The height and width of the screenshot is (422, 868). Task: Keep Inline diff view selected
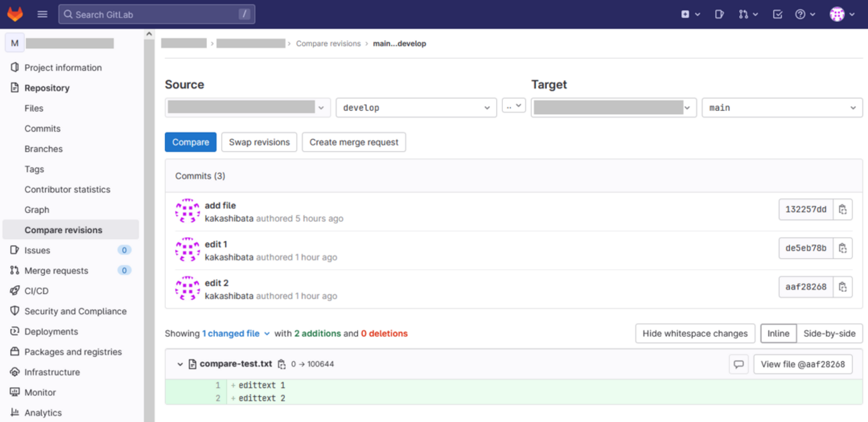(778, 333)
